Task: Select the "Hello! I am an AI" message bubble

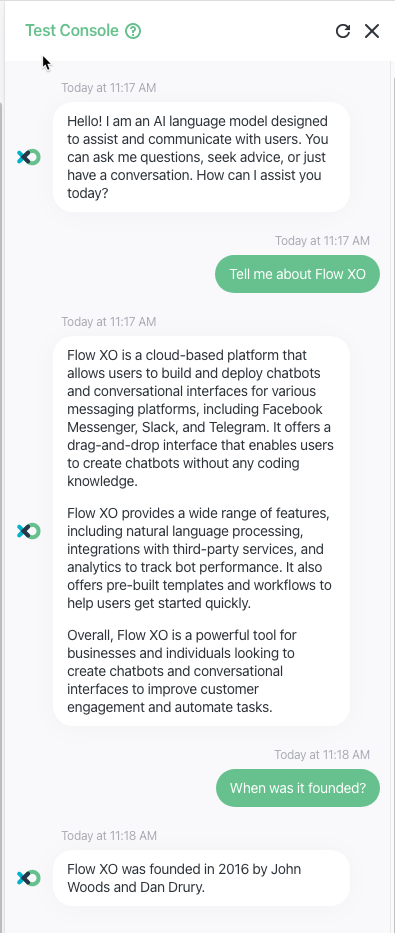Action: tap(201, 157)
